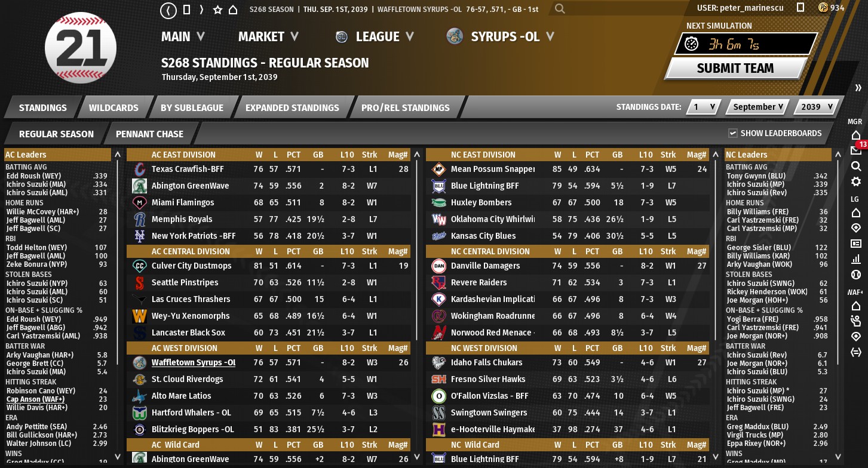Toggle the Show Leaderboards checkbox
Viewport: 868px width, 468px height.
point(733,133)
